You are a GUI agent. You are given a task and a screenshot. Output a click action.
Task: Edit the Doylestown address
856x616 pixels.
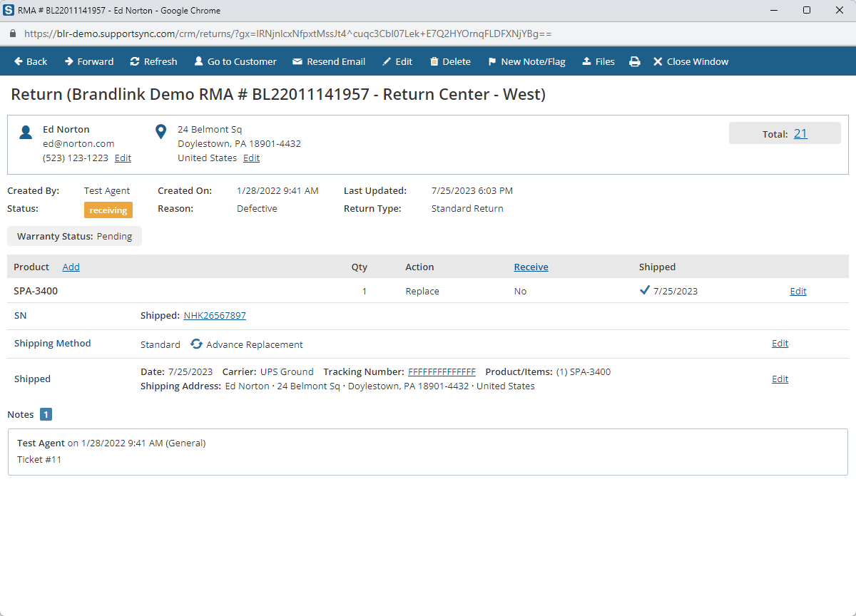[251, 158]
